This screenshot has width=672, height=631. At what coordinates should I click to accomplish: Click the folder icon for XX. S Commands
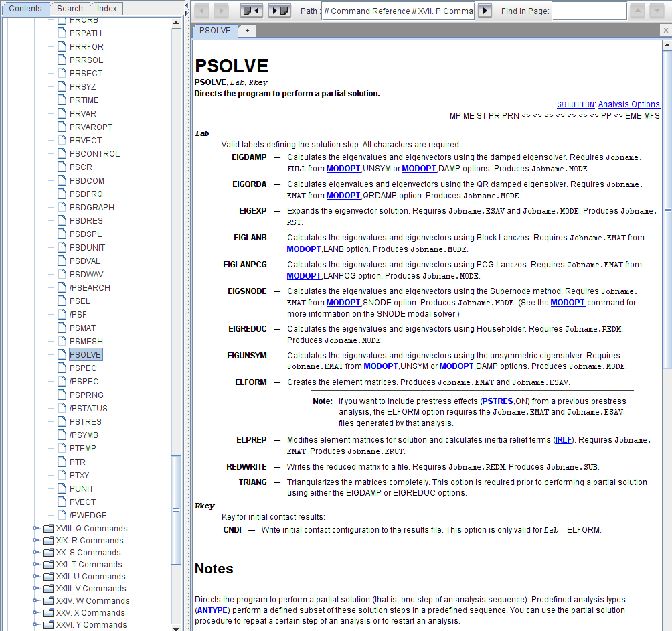(x=48, y=553)
